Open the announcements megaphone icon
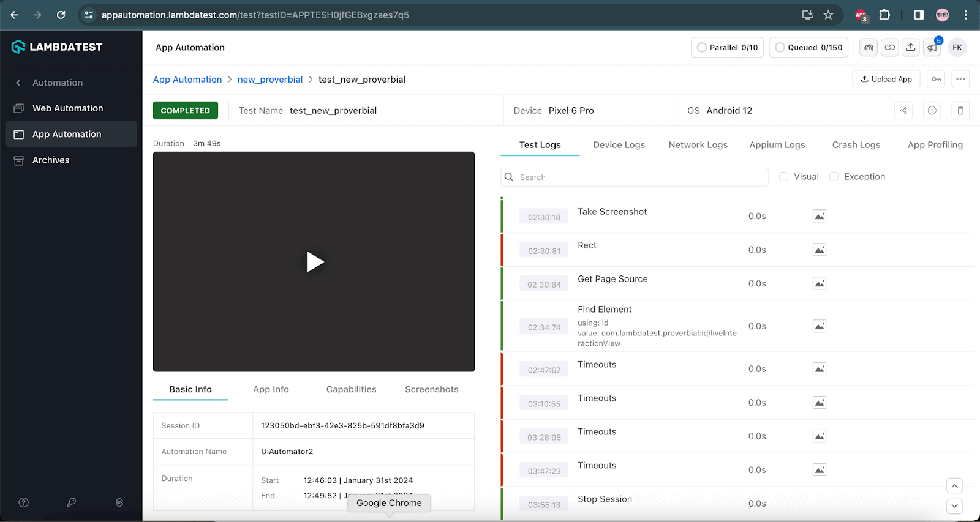This screenshot has width=980, height=522. tap(932, 48)
